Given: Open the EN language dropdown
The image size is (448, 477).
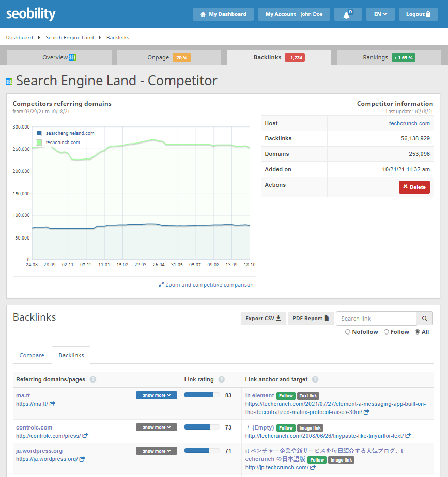Looking at the screenshot, I should (x=380, y=14).
